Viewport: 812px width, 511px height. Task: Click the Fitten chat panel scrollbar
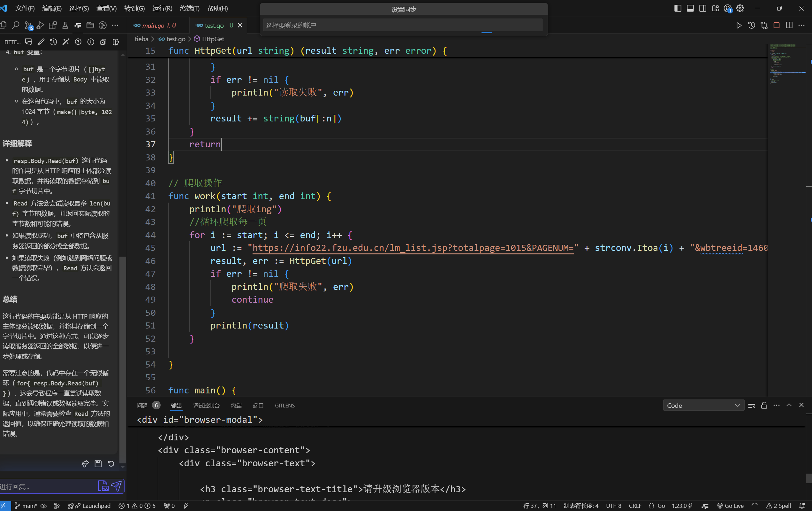(x=123, y=360)
